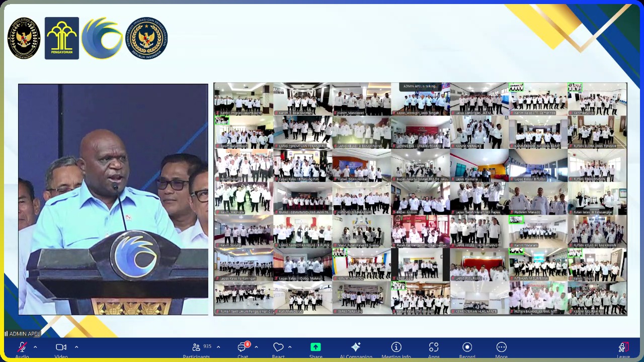Expand the reactions options chevron
This screenshot has width=644, height=362.
pos(290,347)
